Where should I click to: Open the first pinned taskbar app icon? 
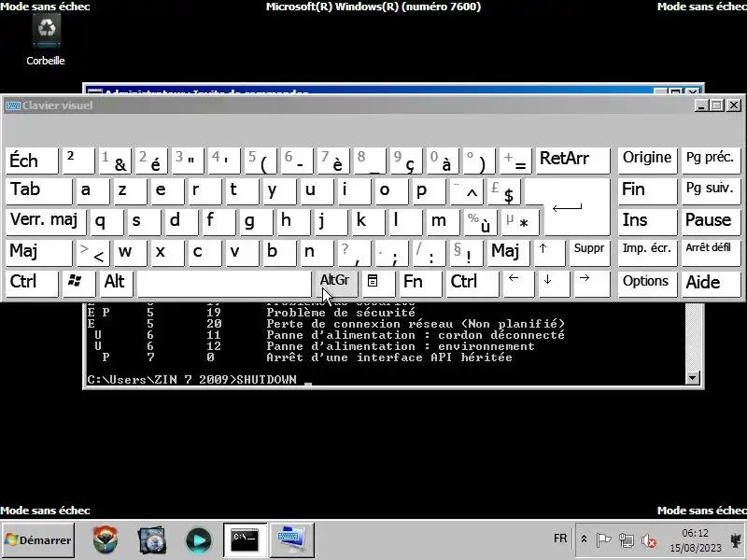(x=106, y=539)
